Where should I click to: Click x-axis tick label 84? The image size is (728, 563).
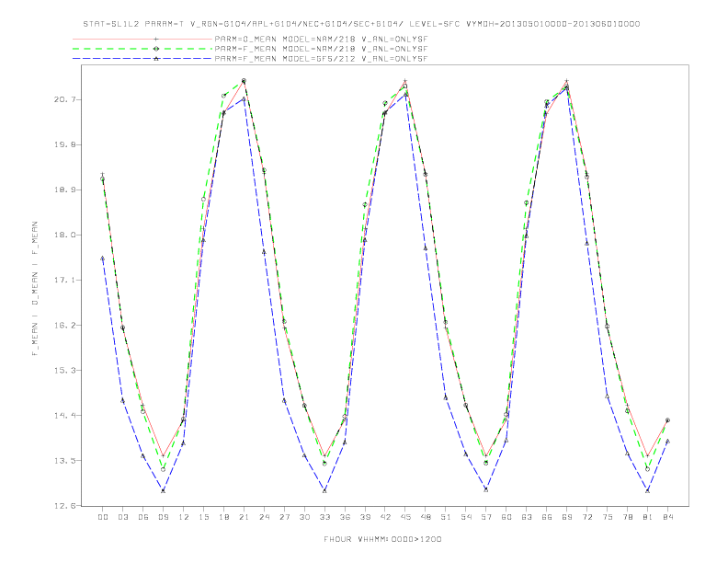(x=667, y=517)
